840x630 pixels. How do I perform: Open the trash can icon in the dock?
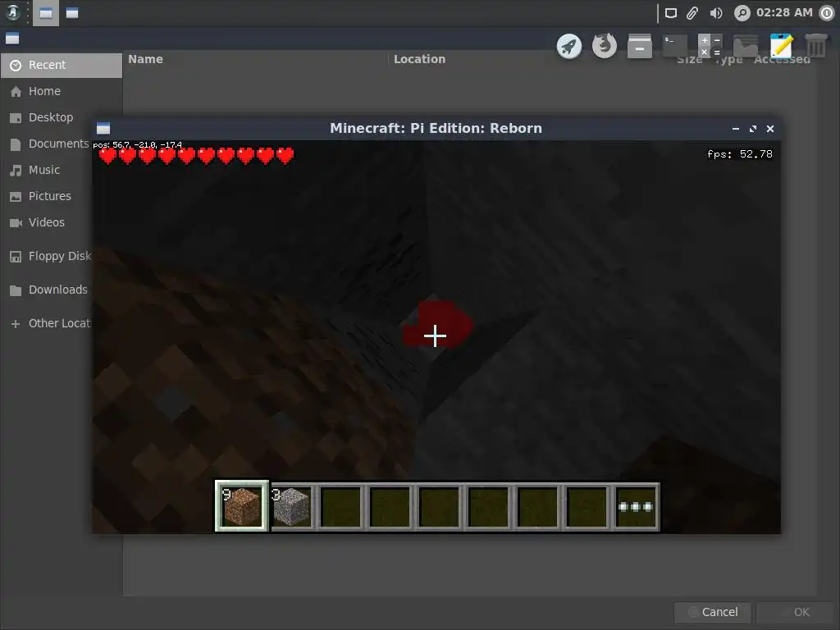(x=816, y=46)
